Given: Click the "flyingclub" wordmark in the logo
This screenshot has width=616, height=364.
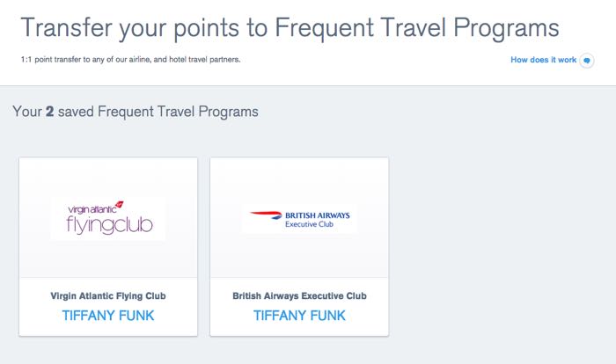Looking at the screenshot, I should [x=109, y=225].
